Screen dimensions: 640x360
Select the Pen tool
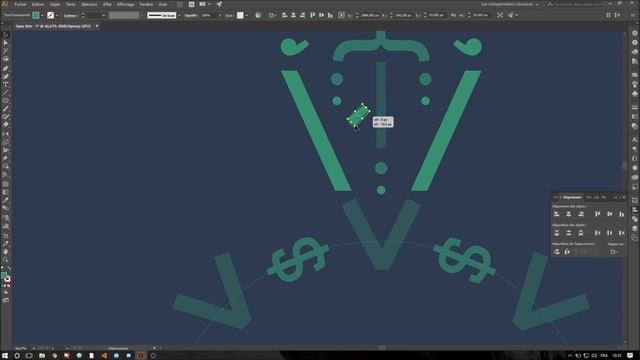click(x=6, y=69)
